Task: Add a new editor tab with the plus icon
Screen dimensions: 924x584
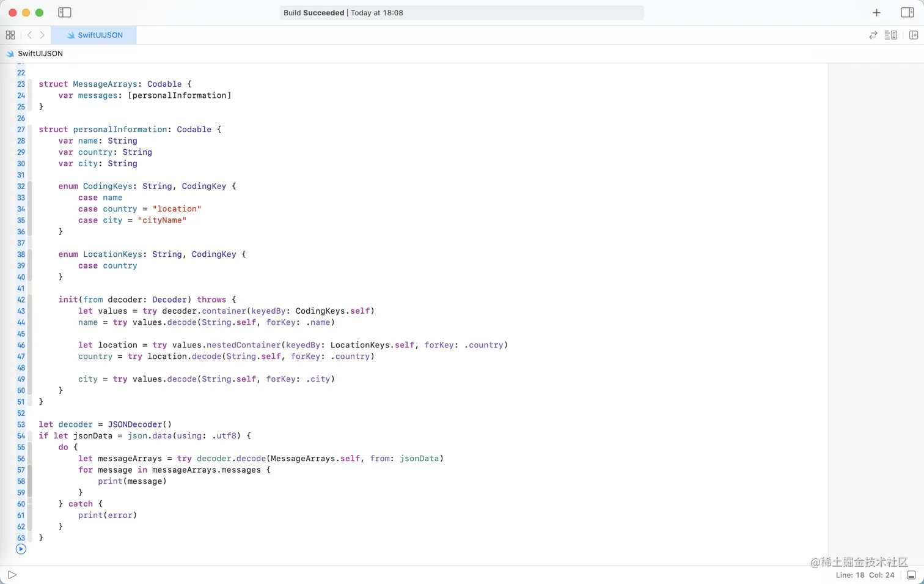Action: coord(876,13)
